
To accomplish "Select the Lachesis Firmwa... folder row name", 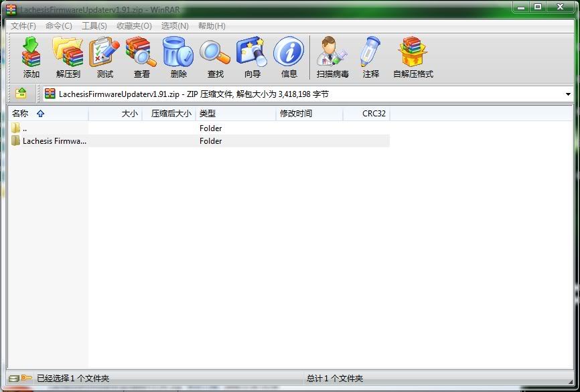I will pos(54,140).
